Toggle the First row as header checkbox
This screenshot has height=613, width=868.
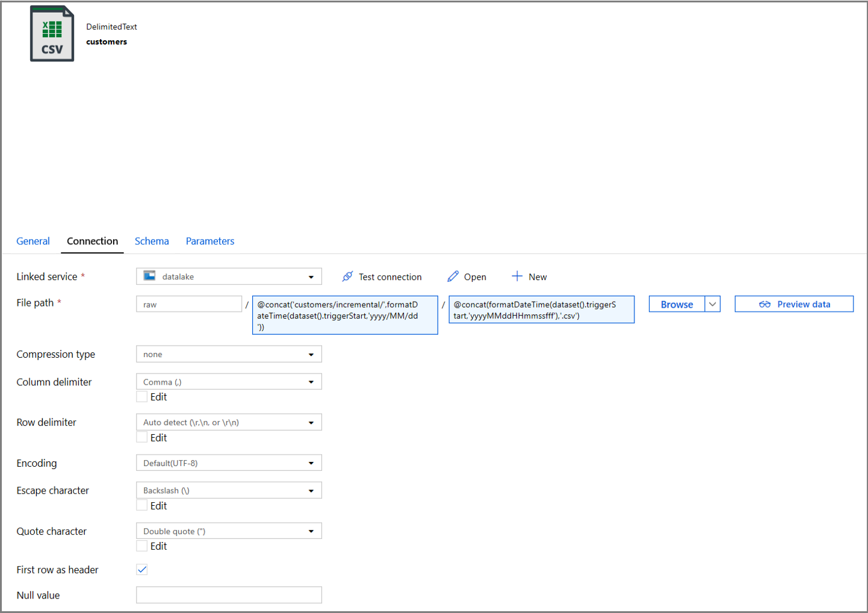(x=141, y=568)
